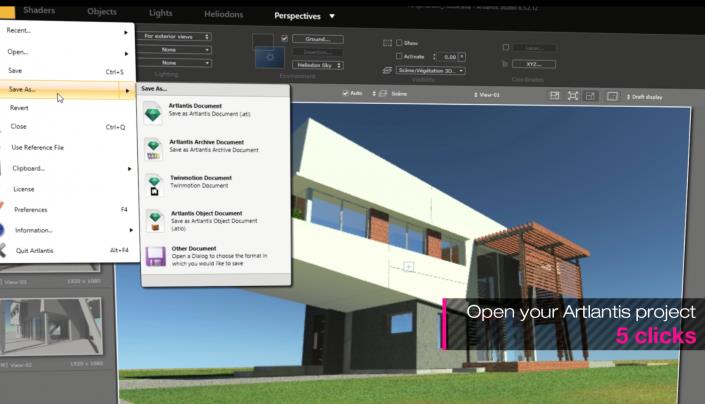This screenshot has height=404, width=705.
Task: Click the environment sky preview icon
Action: pyautogui.click(x=269, y=58)
